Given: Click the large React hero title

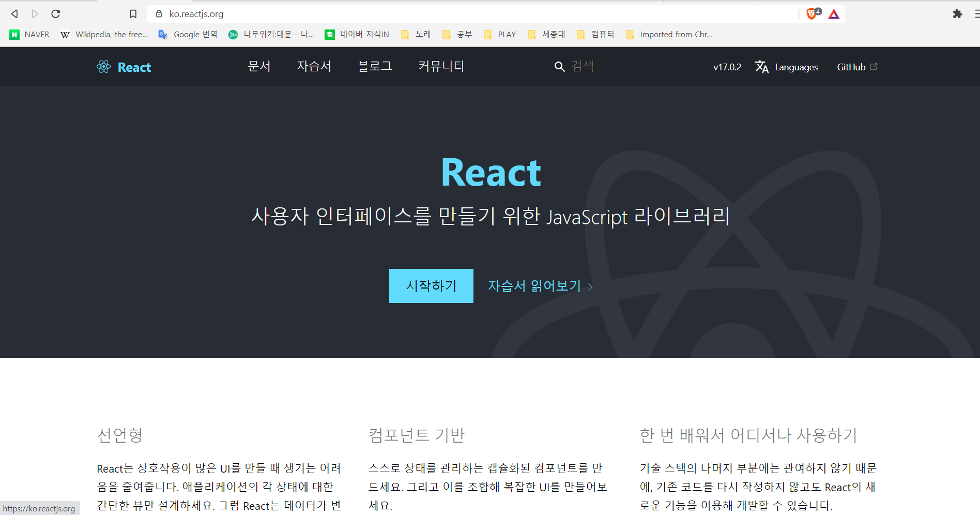Looking at the screenshot, I should [491, 173].
